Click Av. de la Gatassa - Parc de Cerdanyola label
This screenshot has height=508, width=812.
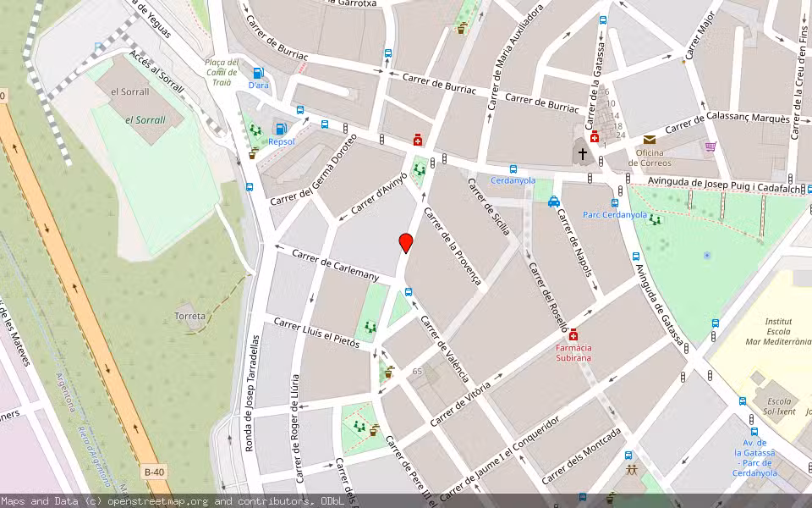pyautogui.click(x=754, y=458)
